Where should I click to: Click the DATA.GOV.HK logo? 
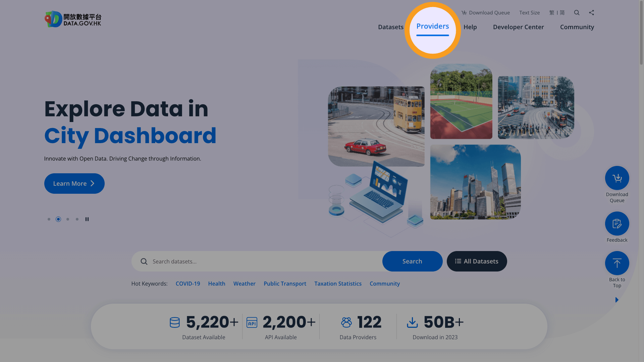click(72, 19)
